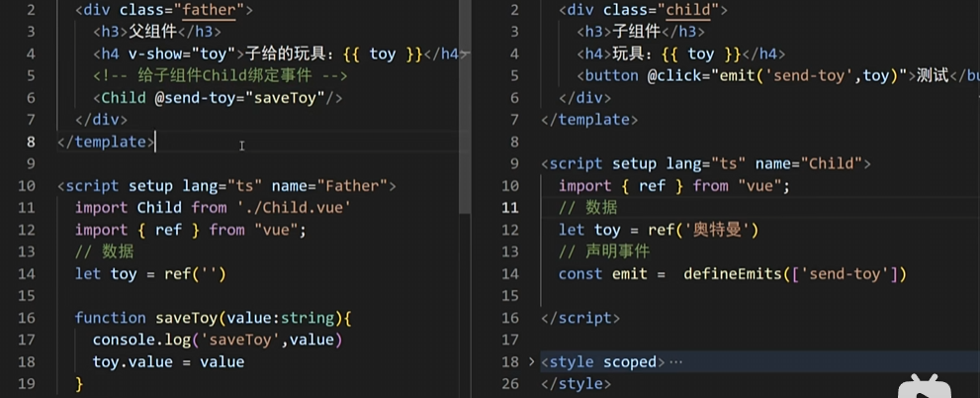Viewport: 980px width, 398px height.
Task: Click the name="Child" attribute
Action: coord(809,164)
